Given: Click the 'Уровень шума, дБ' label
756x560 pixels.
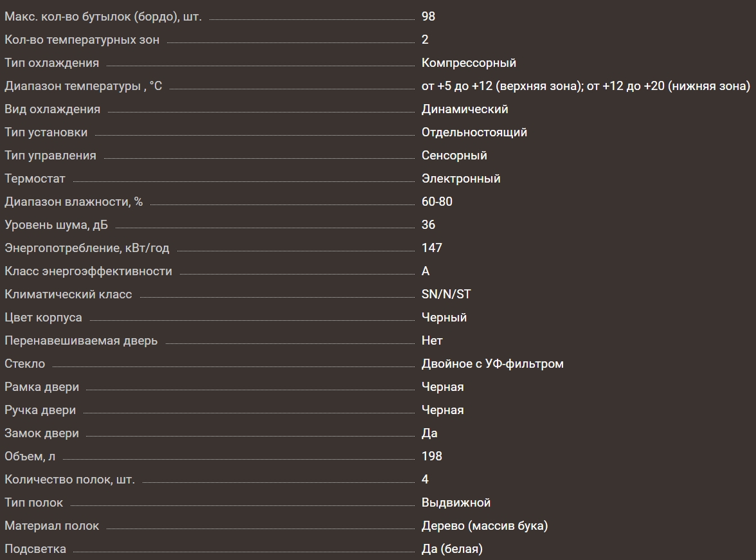Looking at the screenshot, I should point(57,225).
